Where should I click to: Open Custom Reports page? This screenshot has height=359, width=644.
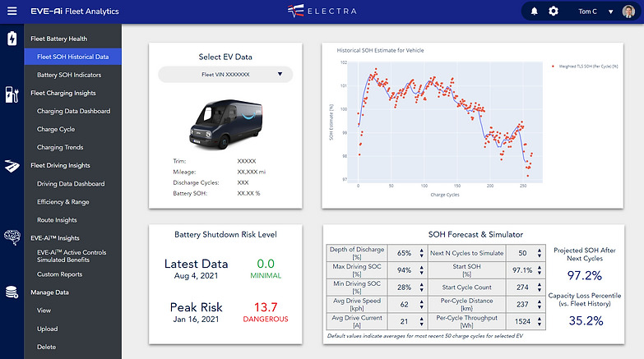[59, 274]
